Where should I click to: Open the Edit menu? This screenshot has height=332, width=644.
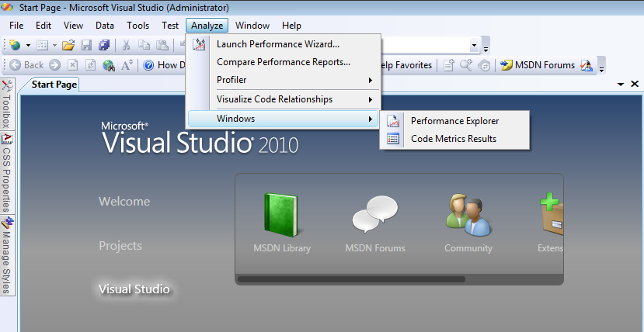(44, 26)
